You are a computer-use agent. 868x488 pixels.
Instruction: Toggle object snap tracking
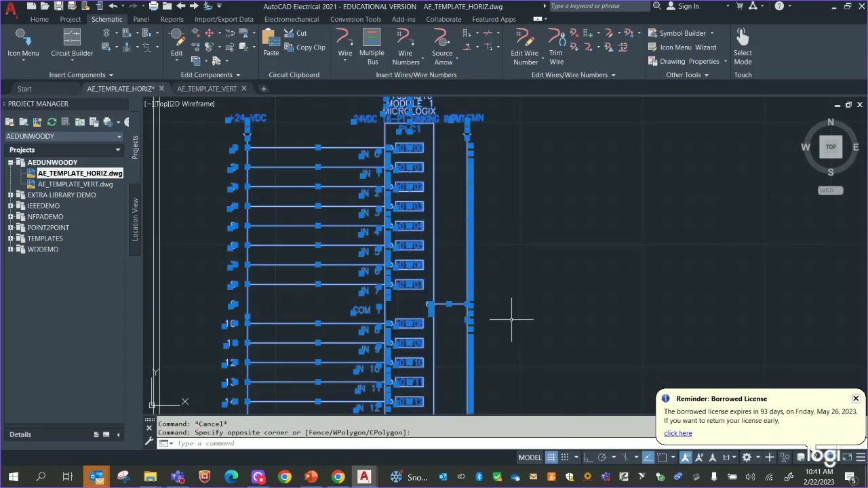coord(648,457)
